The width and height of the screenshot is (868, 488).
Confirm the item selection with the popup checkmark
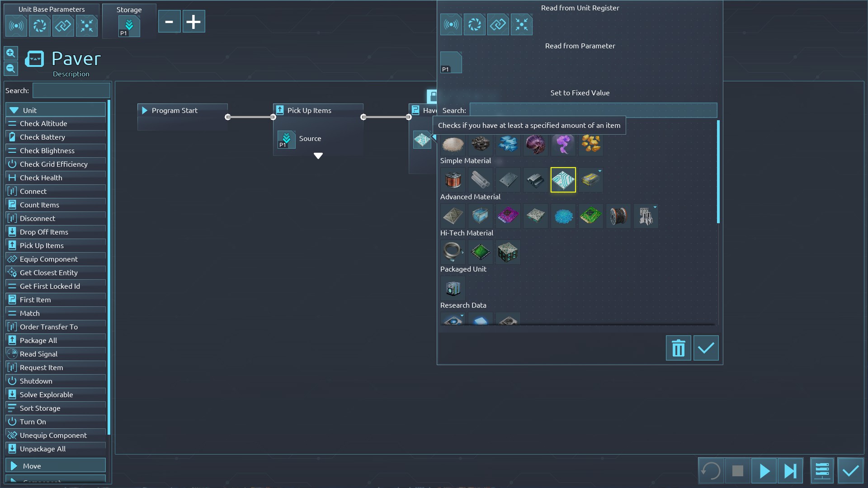coord(706,348)
